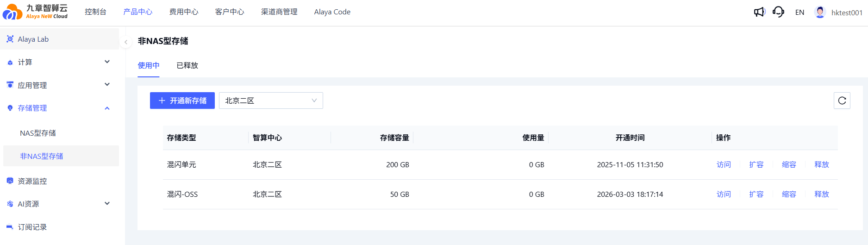
Task: Click the 混闪-OSS storage type cell
Action: tap(182, 194)
